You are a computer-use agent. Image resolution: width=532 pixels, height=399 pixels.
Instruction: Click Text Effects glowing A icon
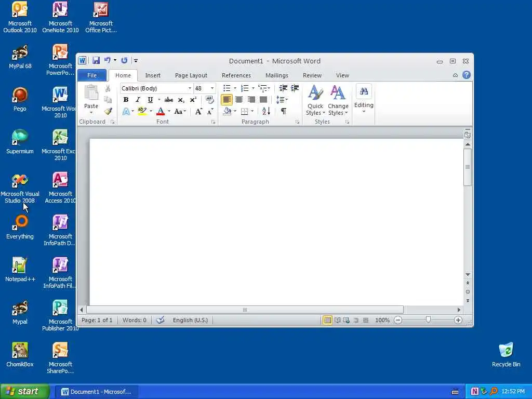point(126,111)
